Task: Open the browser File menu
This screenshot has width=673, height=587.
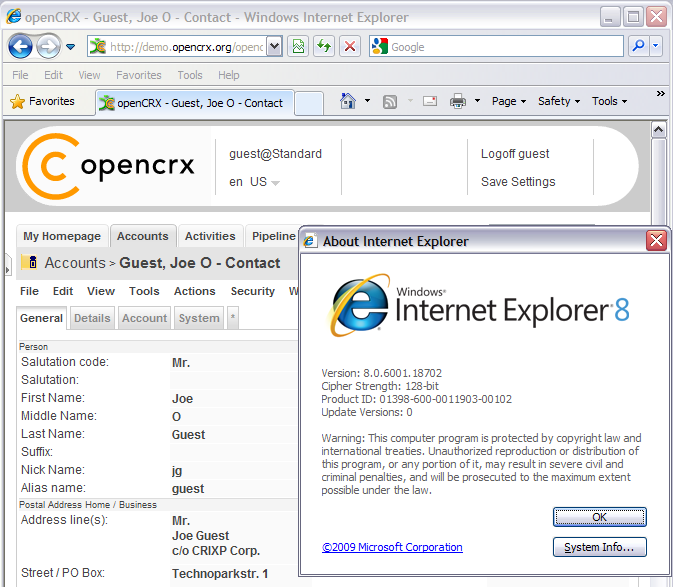Action: [x=20, y=75]
